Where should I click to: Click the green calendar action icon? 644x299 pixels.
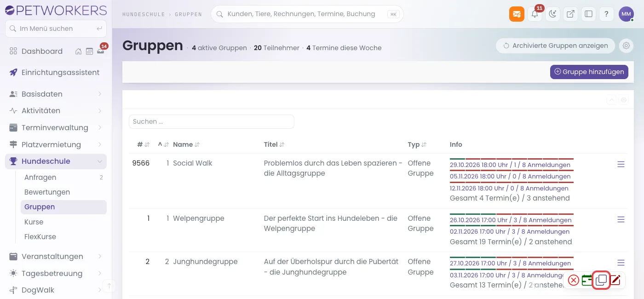(x=586, y=280)
